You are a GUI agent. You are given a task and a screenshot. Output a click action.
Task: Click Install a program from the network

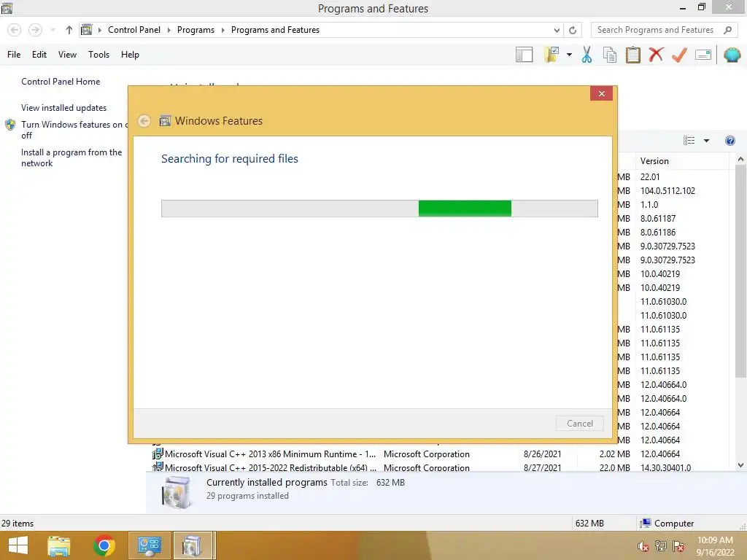[71, 157]
